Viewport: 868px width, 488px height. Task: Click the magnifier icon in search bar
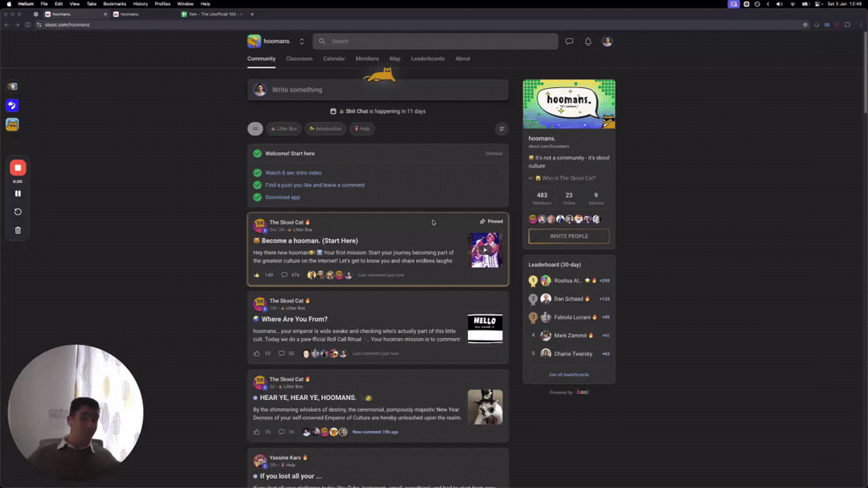[x=321, y=41]
